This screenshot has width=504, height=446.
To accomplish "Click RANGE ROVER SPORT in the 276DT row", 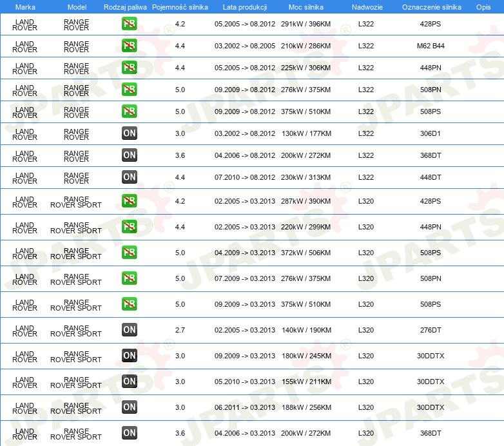I will click(76, 331).
